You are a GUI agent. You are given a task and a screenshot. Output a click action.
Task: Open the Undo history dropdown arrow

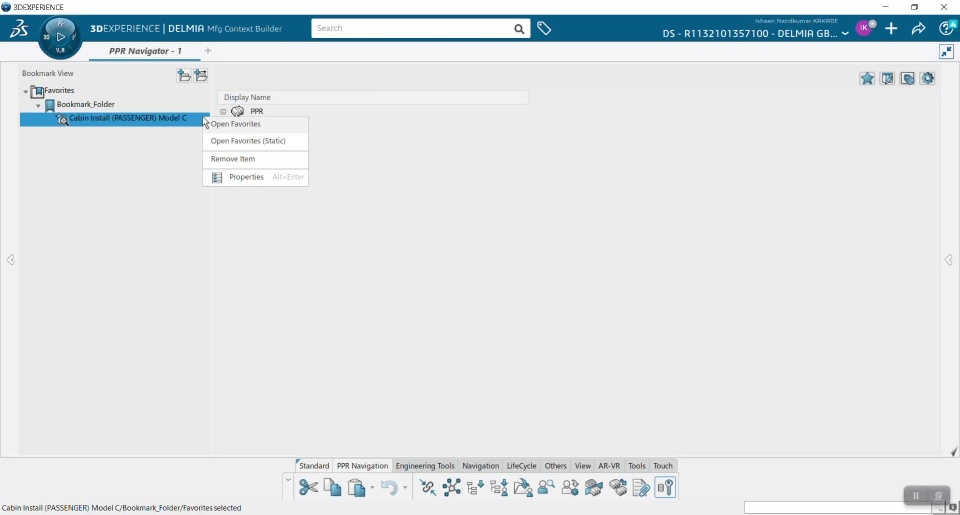(405, 488)
